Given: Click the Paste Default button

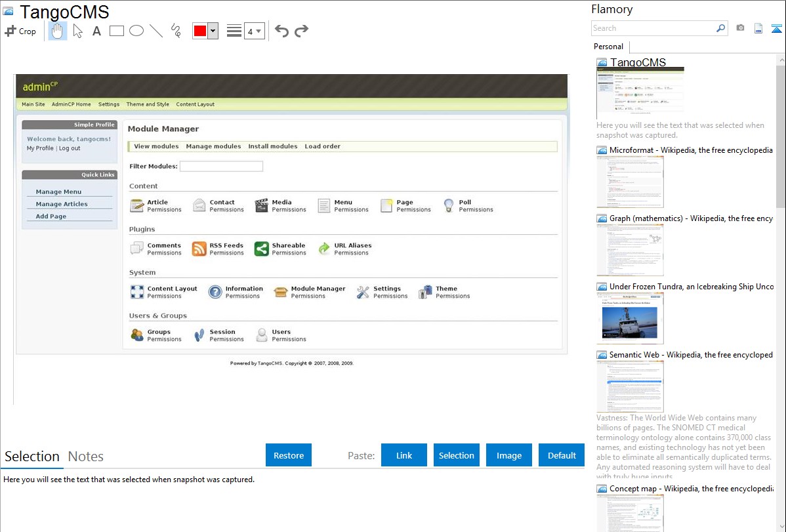Looking at the screenshot, I should click(562, 455).
